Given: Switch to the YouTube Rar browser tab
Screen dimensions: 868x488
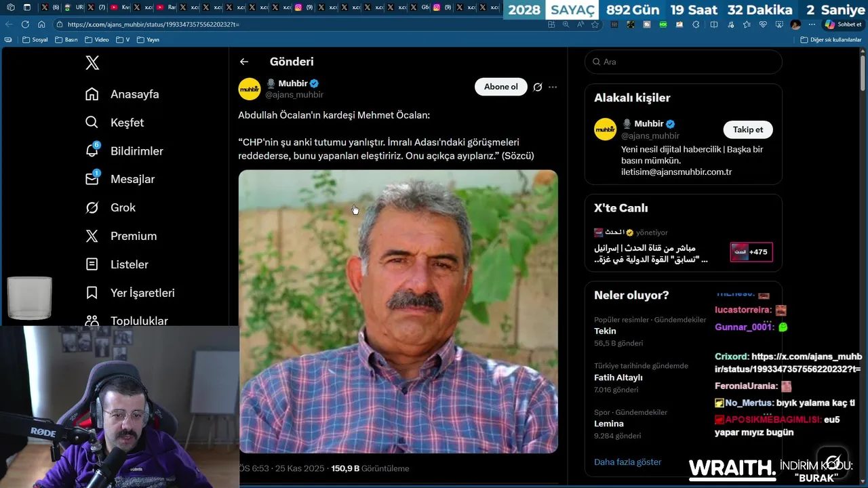Looking at the screenshot, I should coord(166,7).
